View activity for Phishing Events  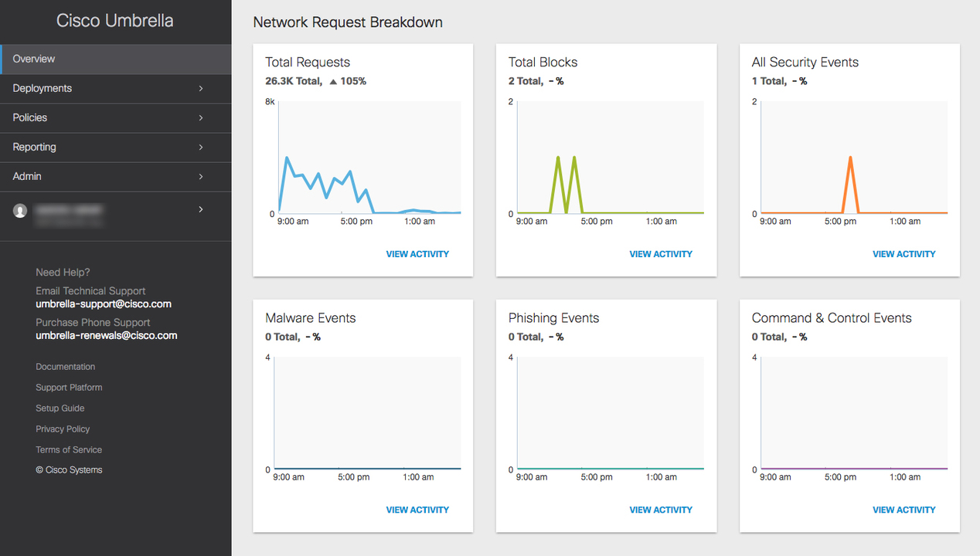tap(661, 510)
